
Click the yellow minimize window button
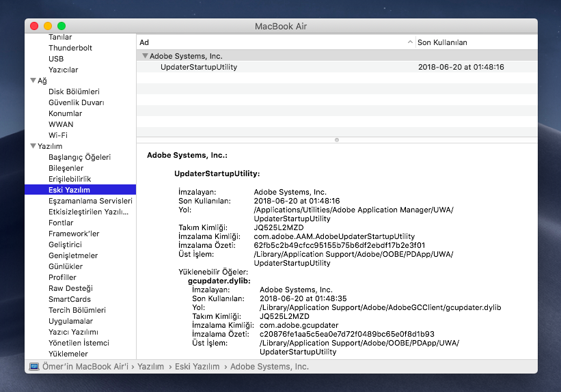(x=48, y=26)
